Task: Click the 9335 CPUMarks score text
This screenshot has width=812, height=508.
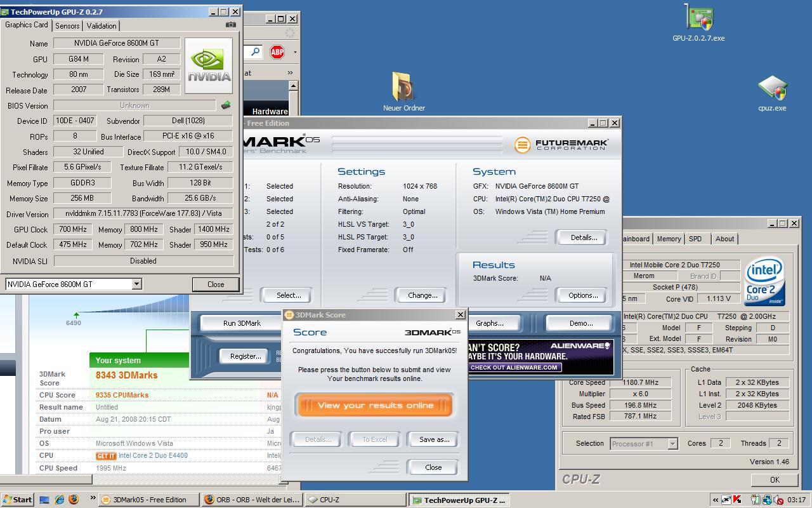Action: point(122,395)
